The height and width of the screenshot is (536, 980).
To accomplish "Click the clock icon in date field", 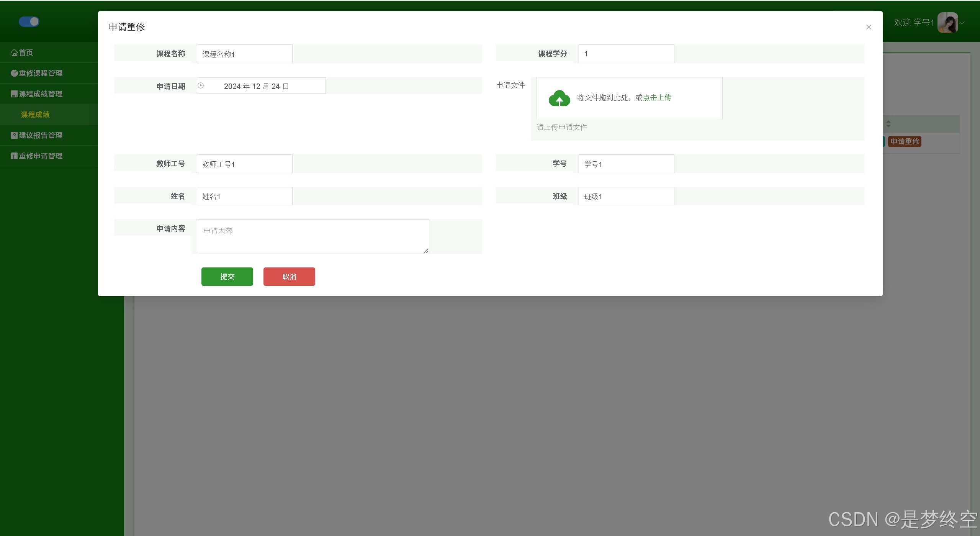I will tap(201, 85).
